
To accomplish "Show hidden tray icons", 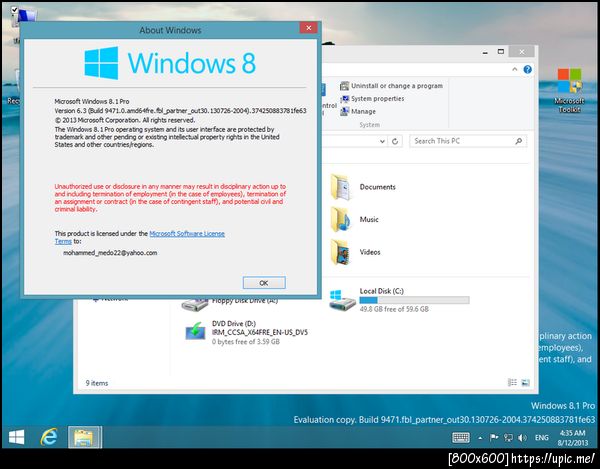I will (480, 438).
